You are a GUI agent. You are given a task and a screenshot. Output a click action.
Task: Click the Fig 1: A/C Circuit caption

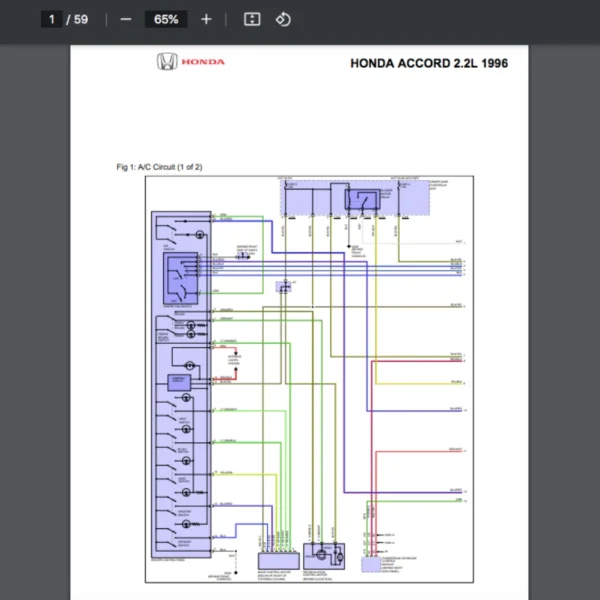[x=159, y=167]
